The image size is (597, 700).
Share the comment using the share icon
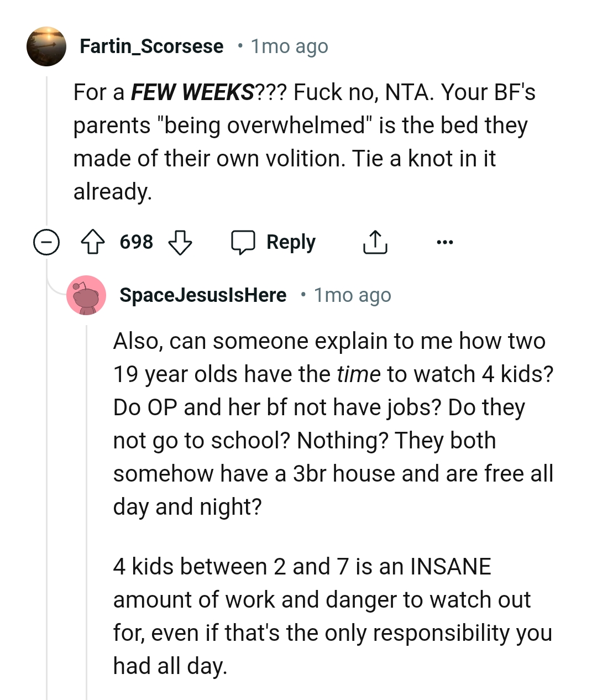(375, 242)
